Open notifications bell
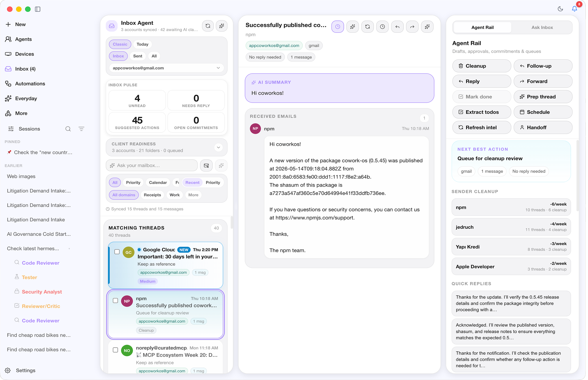Screen dimensions: 588x380 point(574,9)
